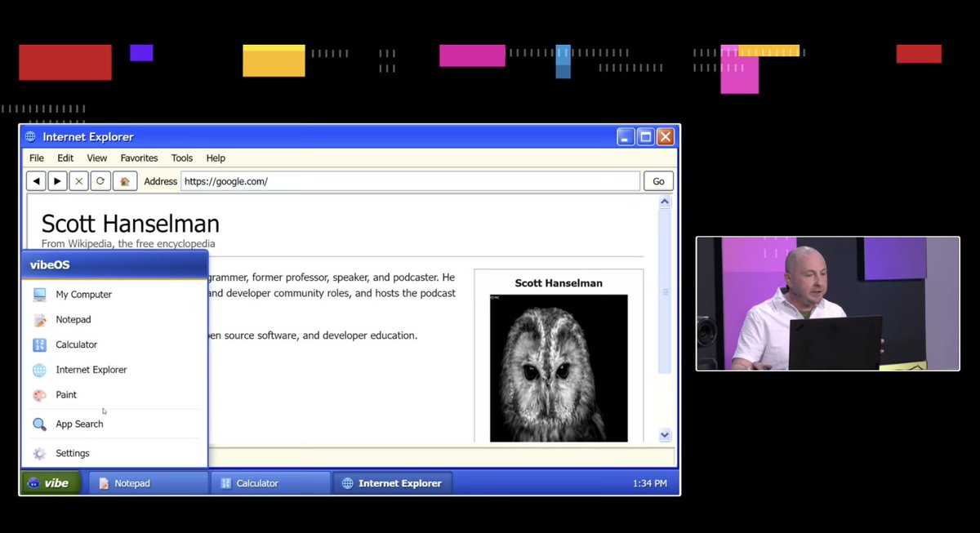The height and width of the screenshot is (533, 980).
Task: Refresh the page in Internet Explorer
Action: (100, 181)
